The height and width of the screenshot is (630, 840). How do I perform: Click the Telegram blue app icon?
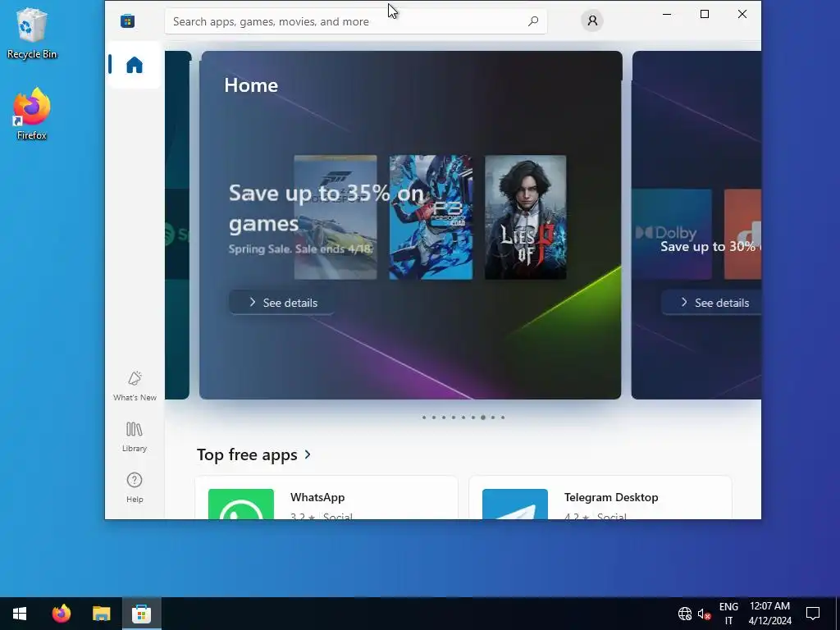click(x=515, y=504)
